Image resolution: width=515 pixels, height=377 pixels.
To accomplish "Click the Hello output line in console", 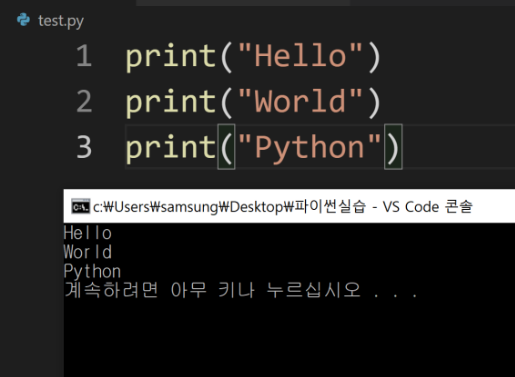I will coord(87,233).
